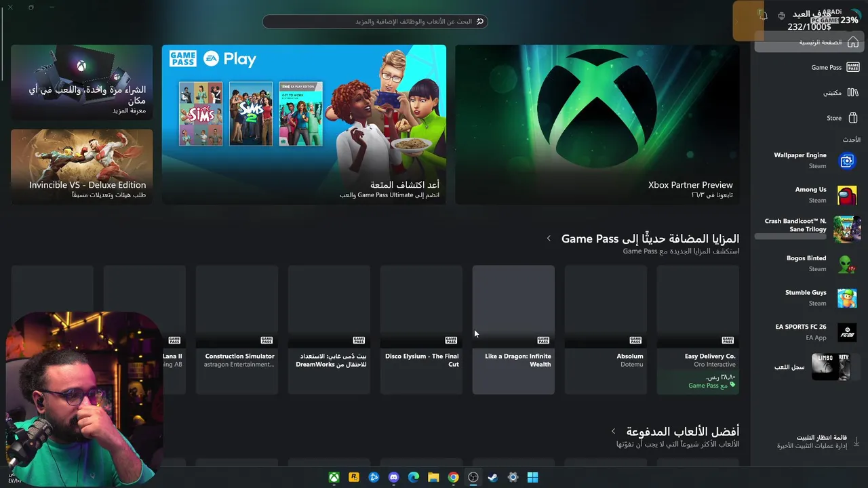This screenshot has width=868, height=488.
Task: Launch Wallpaper Engine from recent list
Action: [x=808, y=161]
